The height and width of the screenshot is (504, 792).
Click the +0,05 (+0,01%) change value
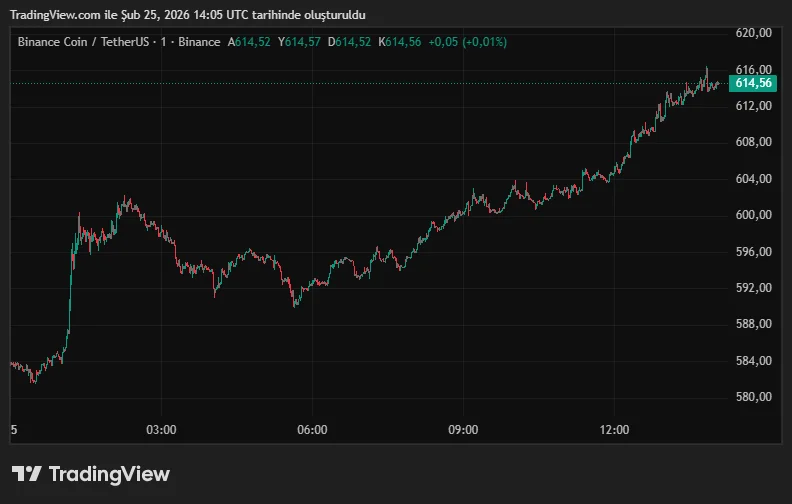pos(468,42)
